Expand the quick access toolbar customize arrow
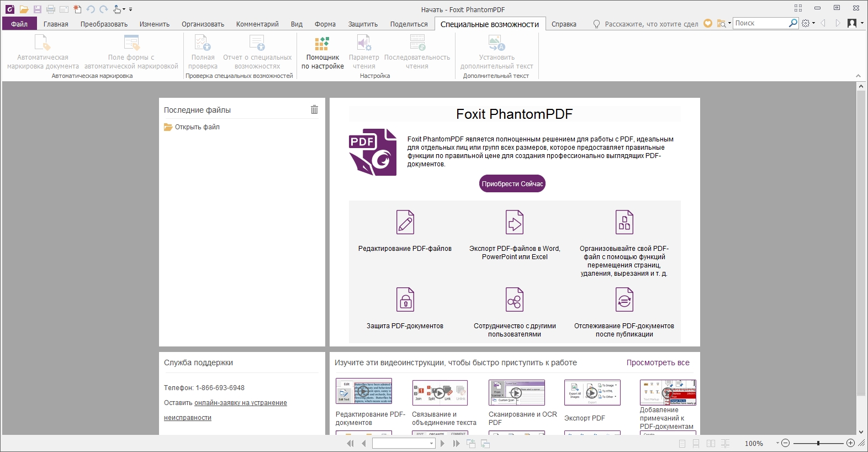Viewport: 868px width, 452px height. (x=131, y=9)
